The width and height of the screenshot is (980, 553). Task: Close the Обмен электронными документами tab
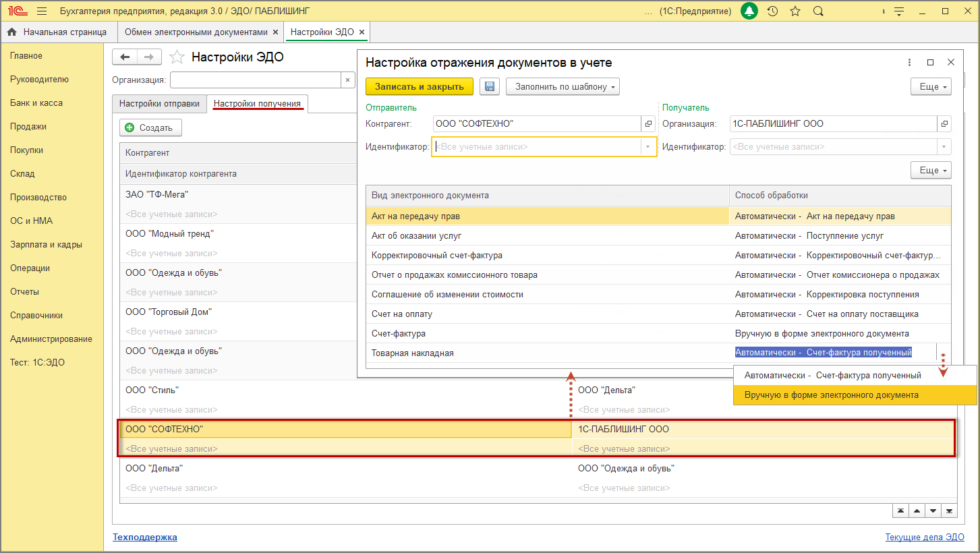coord(275,32)
